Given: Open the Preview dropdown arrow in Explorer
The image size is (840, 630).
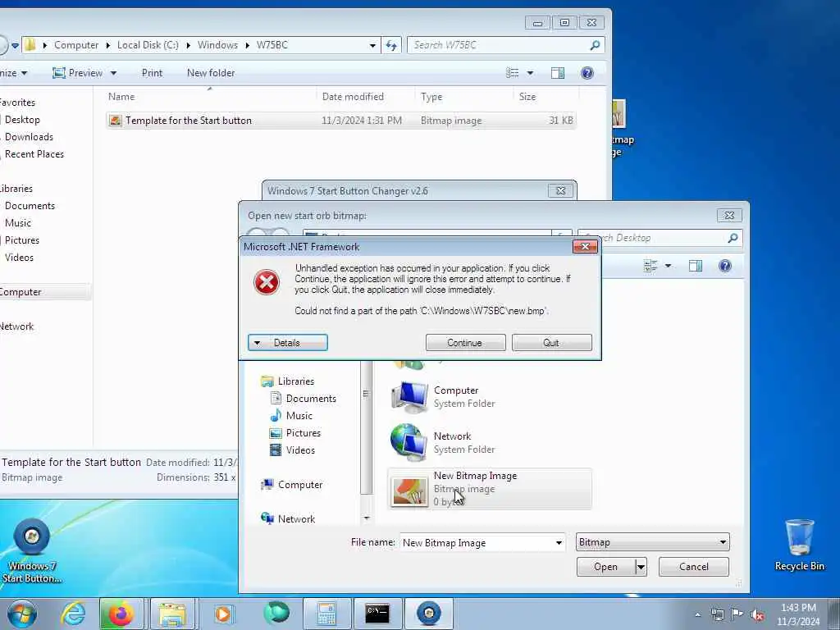Looking at the screenshot, I should pos(113,73).
